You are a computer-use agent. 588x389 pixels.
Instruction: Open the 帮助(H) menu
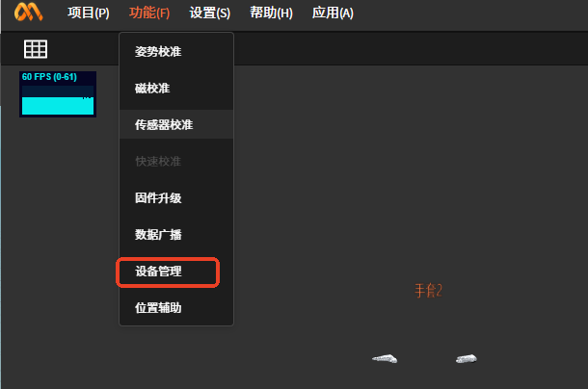point(271,13)
